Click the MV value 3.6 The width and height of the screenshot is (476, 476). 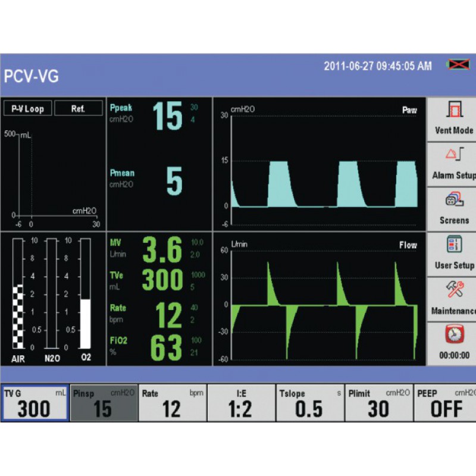[x=162, y=250]
